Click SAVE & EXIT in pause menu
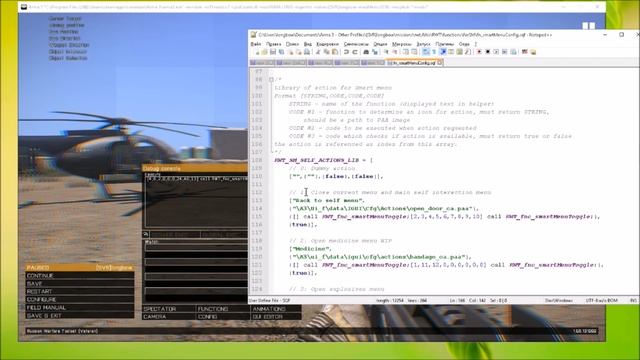640x360 pixels. [x=80, y=316]
